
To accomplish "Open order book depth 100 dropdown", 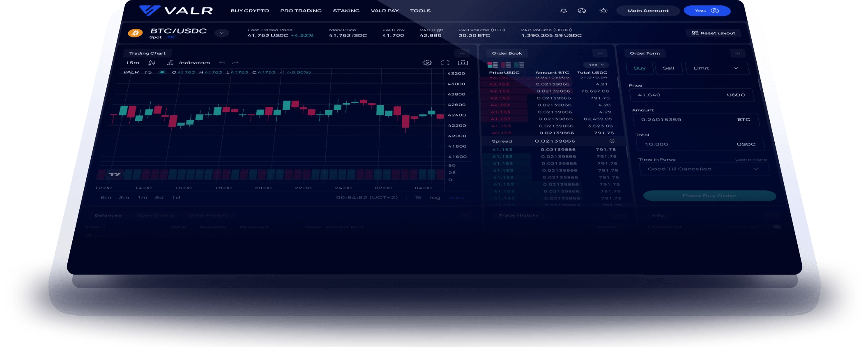I will (596, 65).
